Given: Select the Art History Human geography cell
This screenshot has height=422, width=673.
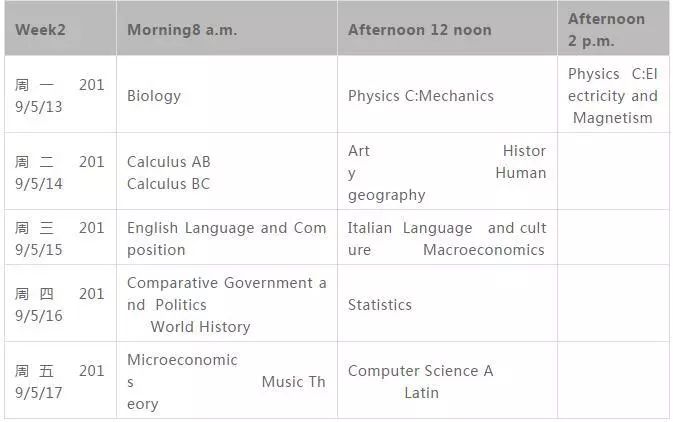Looking at the screenshot, I should 447,171.
